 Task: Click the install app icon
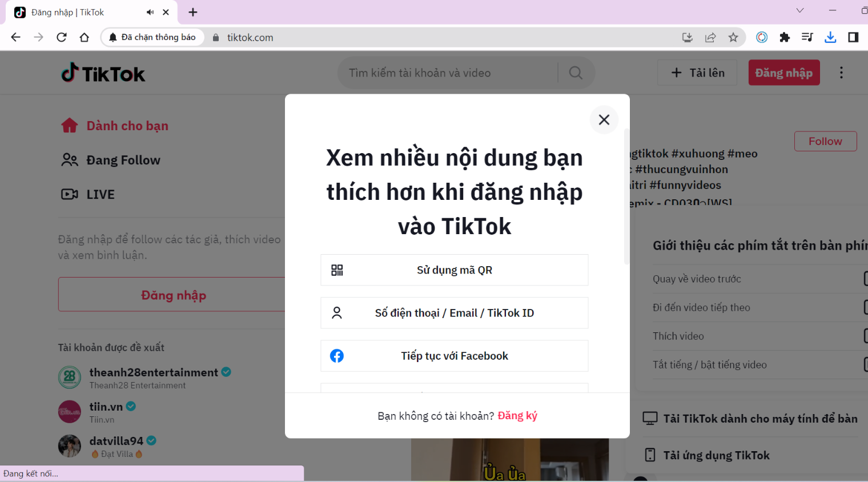[688, 37]
